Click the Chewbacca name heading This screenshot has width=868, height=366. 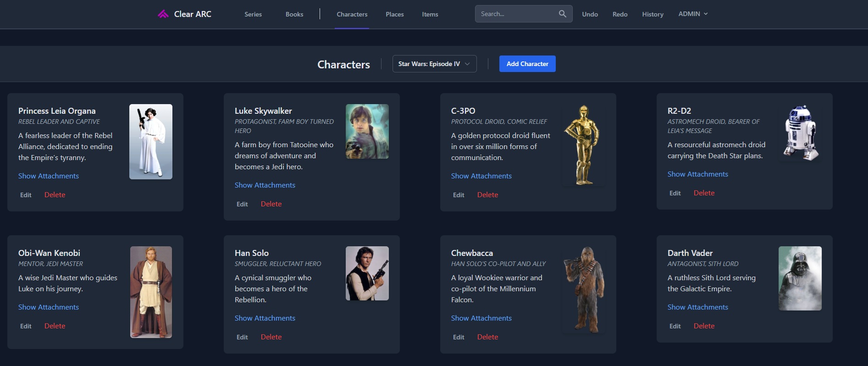point(472,253)
